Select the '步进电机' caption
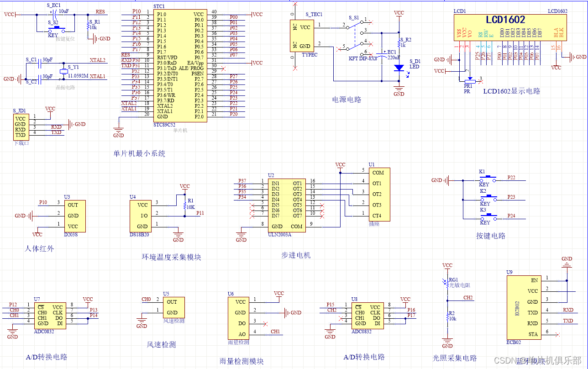The height and width of the screenshot is (369, 588). click(x=296, y=255)
